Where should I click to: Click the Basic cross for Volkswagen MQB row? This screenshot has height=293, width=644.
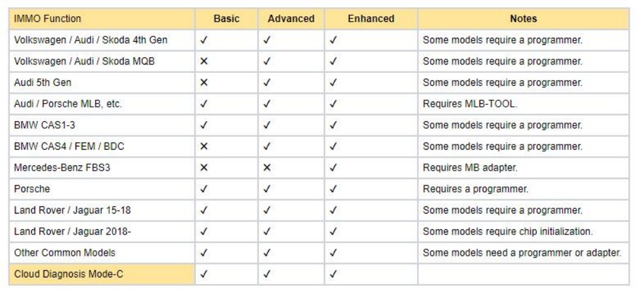click(204, 61)
